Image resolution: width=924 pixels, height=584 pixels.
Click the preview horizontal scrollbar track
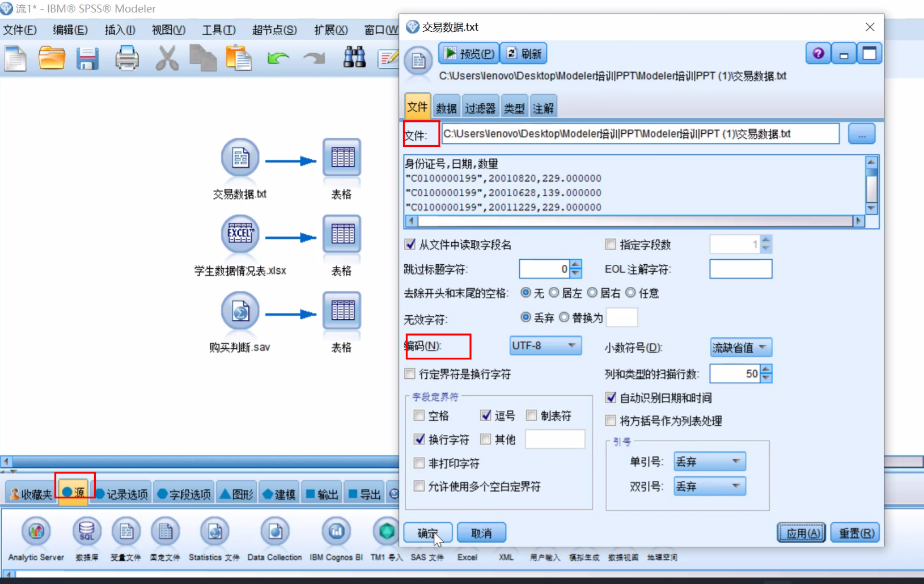click(635, 221)
